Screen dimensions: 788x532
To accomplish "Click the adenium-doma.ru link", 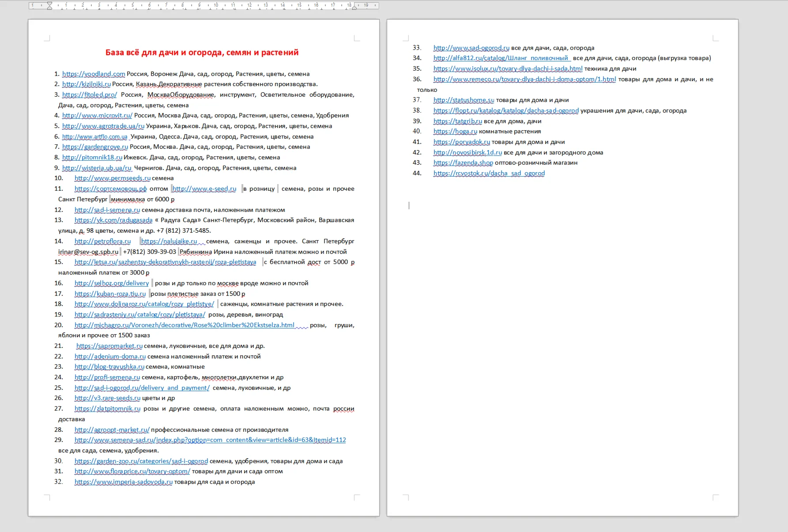I will (110, 356).
